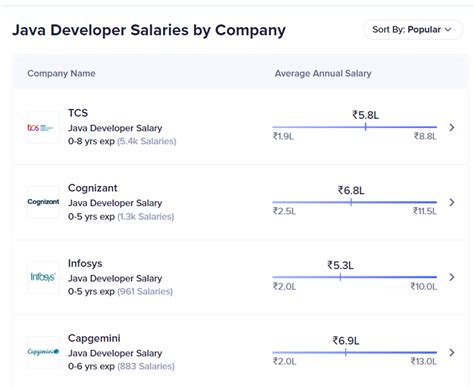Click the ₹5.8L average salary value
Screen dimensions: 474x390
[365, 115]
